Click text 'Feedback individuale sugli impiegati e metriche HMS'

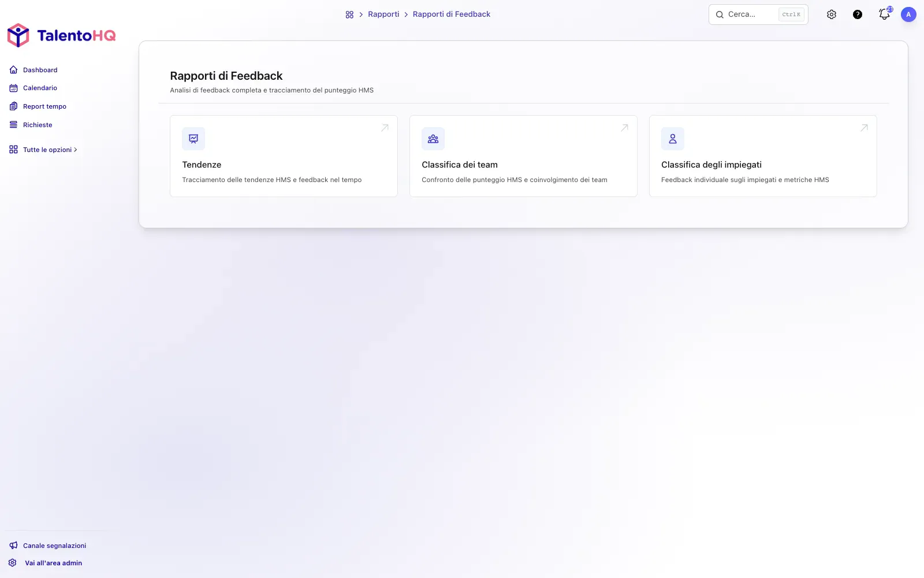click(x=745, y=180)
